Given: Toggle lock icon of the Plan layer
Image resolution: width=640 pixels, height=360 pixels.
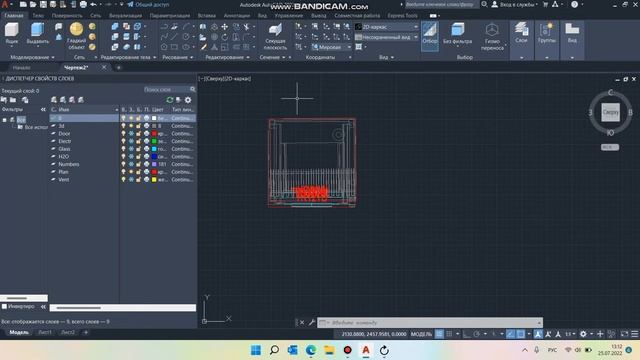Looking at the screenshot, I should click(138, 172).
